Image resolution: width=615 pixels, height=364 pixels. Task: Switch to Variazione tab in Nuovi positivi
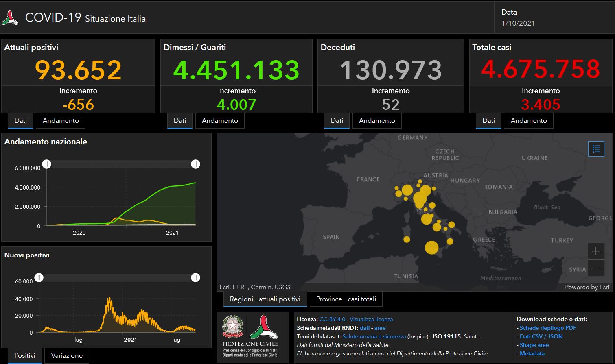click(x=67, y=355)
